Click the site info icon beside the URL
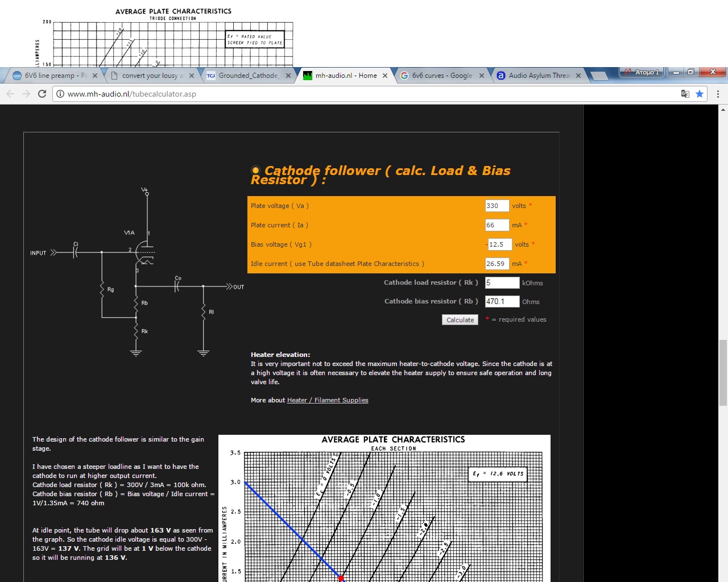728x582 pixels. 59,94
